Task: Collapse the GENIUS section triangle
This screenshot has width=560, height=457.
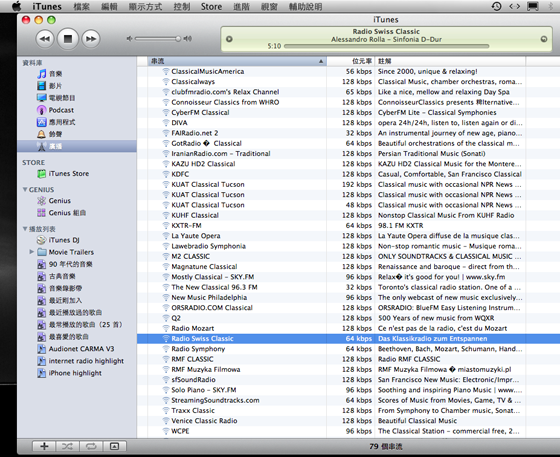Action: 25,189
